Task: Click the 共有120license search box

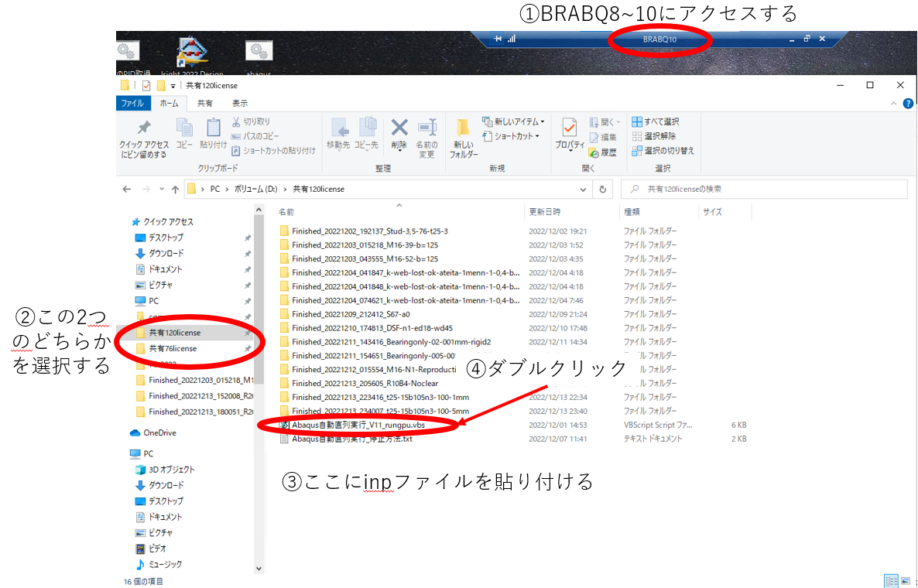Action: pos(764,189)
